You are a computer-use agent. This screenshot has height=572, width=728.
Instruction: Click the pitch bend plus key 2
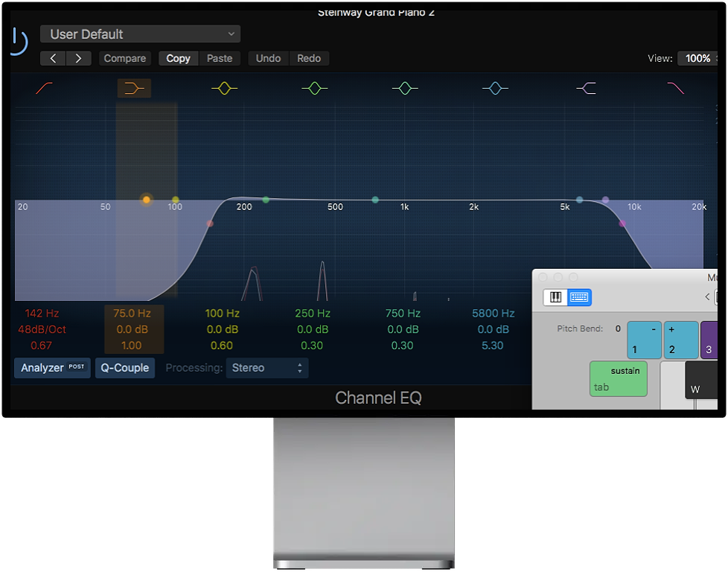681,340
